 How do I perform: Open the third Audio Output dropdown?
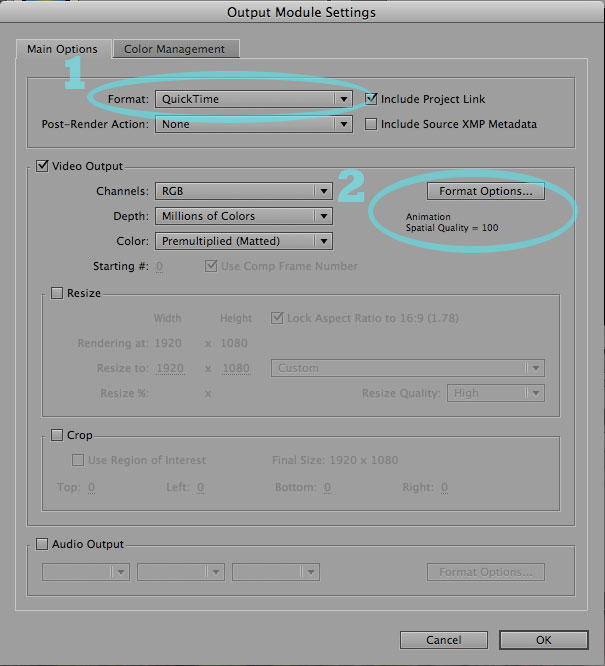pyautogui.click(x=276, y=572)
